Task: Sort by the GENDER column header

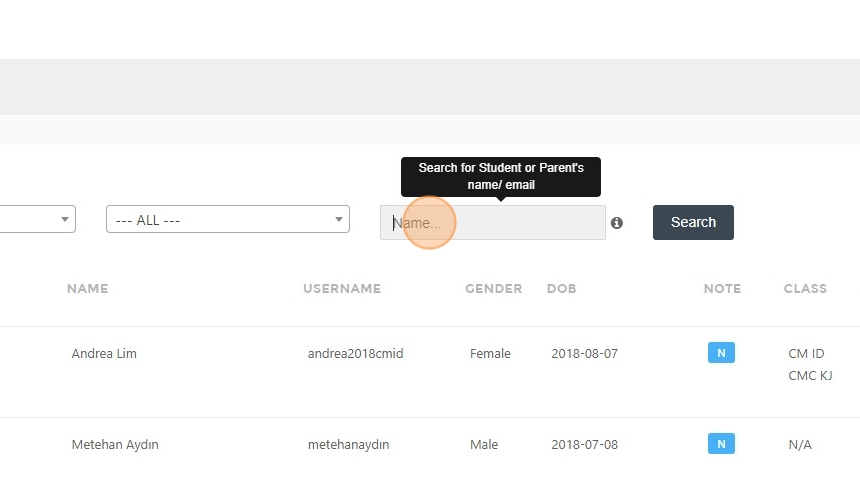Action: click(x=494, y=289)
